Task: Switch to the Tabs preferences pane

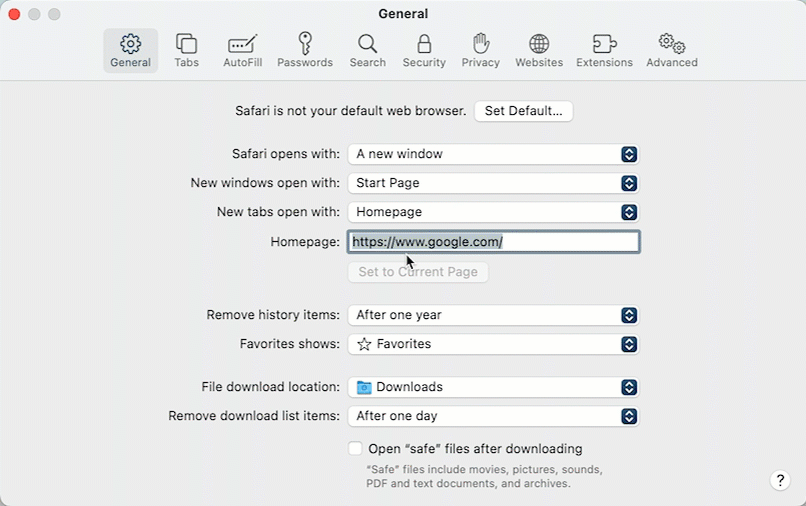Action: [186, 50]
